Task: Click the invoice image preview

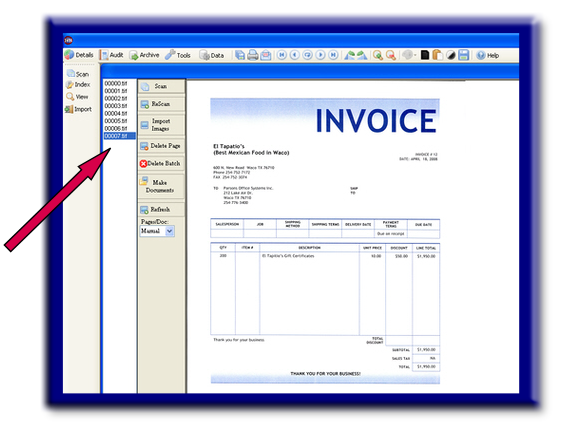Action: (x=325, y=241)
